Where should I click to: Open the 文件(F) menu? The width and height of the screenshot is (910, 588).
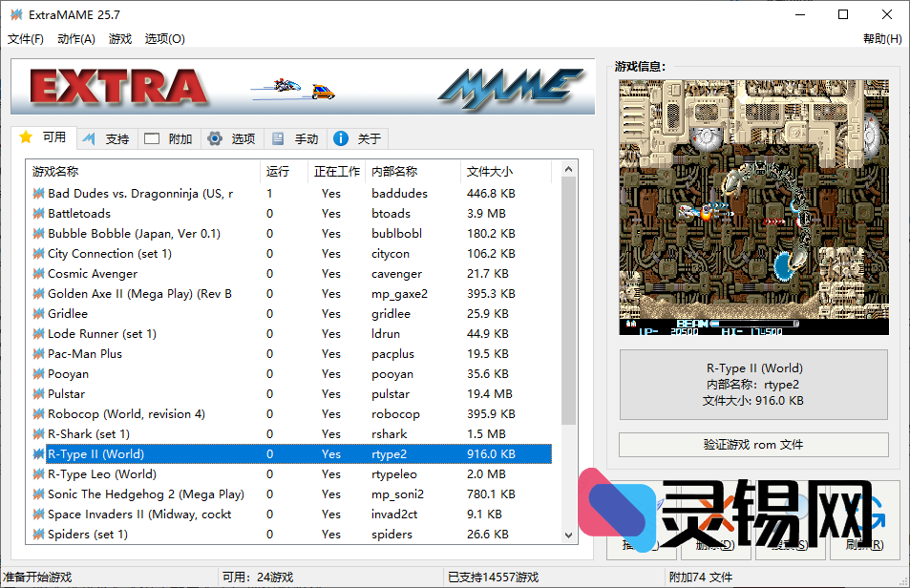coord(26,39)
